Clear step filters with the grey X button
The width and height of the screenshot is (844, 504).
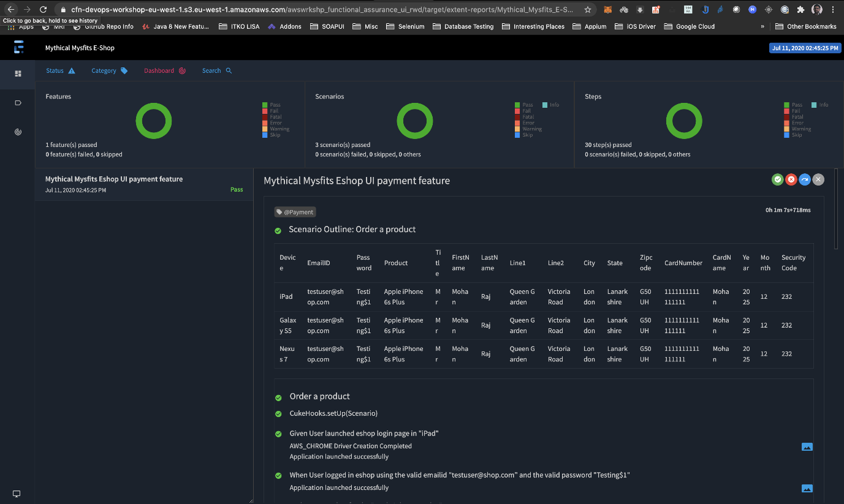tap(818, 179)
